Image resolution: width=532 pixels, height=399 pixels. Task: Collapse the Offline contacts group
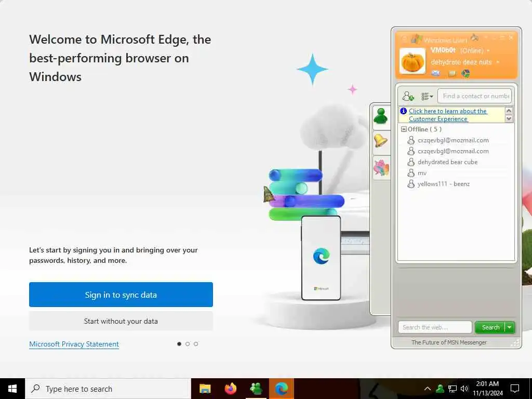(404, 129)
